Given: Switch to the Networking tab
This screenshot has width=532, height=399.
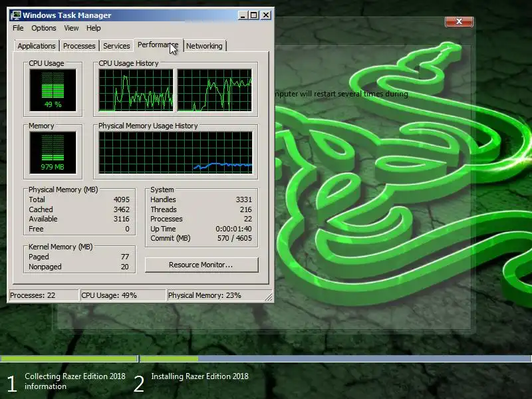Looking at the screenshot, I should pos(204,46).
